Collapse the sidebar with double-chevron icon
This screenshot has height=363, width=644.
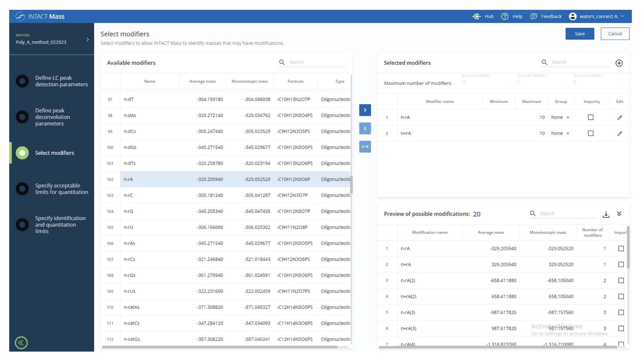click(21, 343)
